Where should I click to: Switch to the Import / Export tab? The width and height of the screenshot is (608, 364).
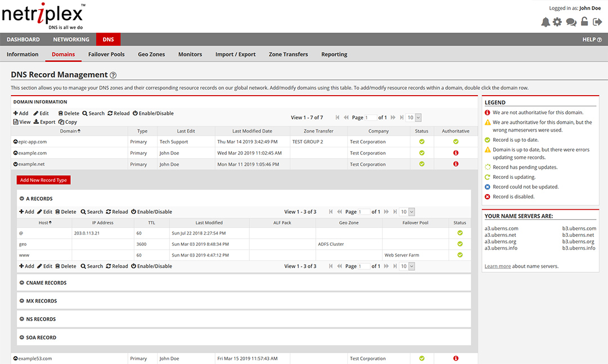coord(235,54)
